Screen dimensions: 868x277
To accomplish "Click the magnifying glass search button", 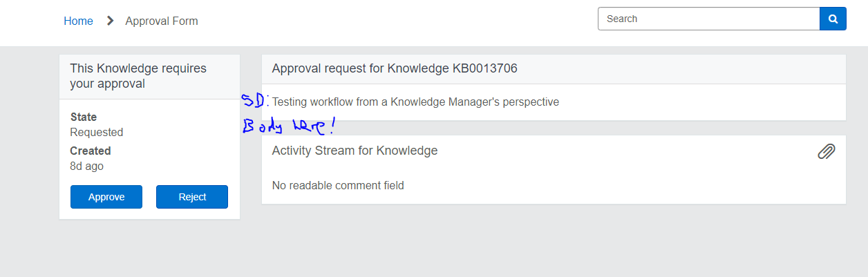I will coord(833,19).
